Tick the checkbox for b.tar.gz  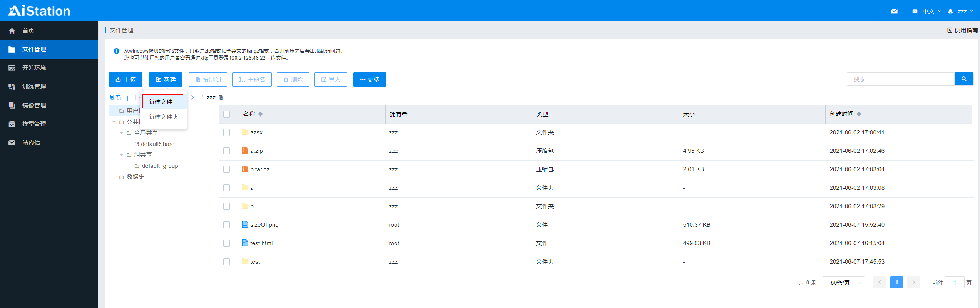tap(226, 169)
